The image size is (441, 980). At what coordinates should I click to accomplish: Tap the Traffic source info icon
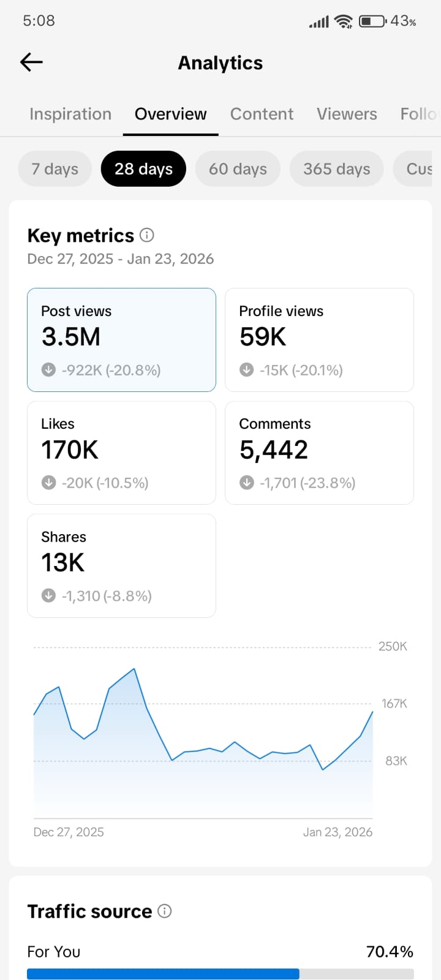(x=165, y=911)
